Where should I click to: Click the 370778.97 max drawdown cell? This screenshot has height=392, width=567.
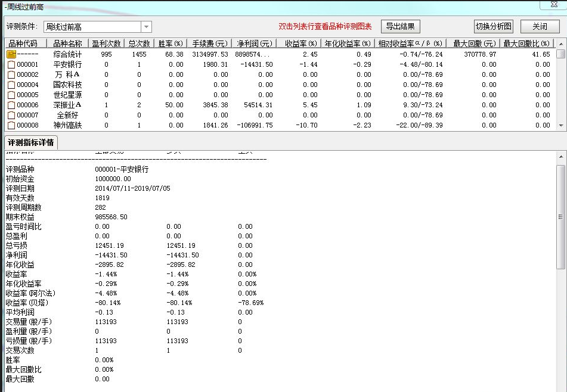coord(480,54)
